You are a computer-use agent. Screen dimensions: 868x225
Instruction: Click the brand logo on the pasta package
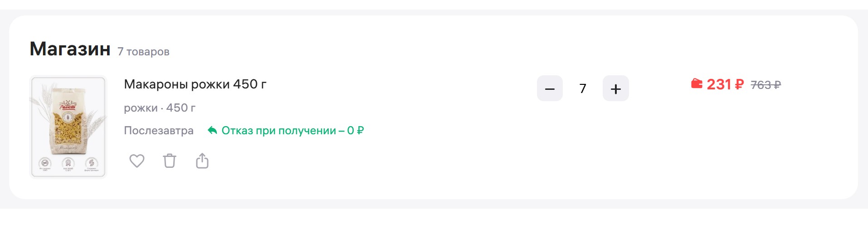click(68, 106)
